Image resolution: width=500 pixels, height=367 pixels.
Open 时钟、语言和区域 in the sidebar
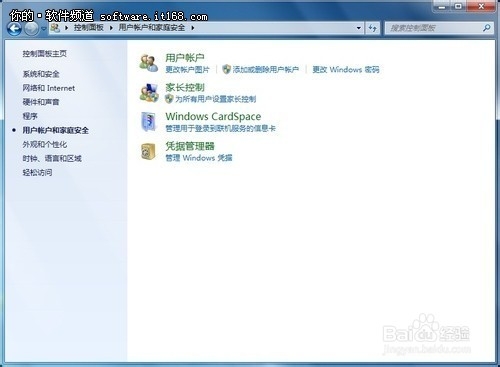click(52, 158)
